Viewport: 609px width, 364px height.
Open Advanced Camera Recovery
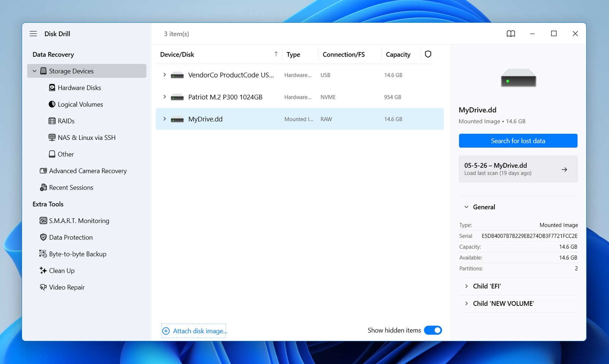[87, 171]
